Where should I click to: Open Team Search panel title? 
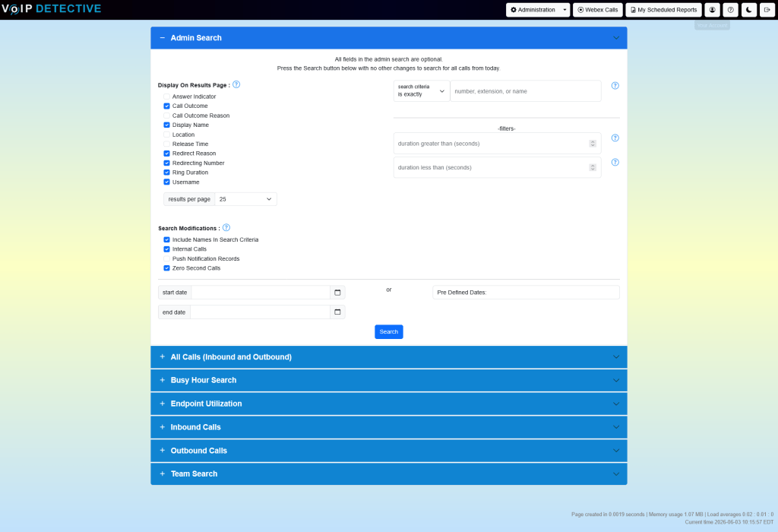[x=194, y=473]
